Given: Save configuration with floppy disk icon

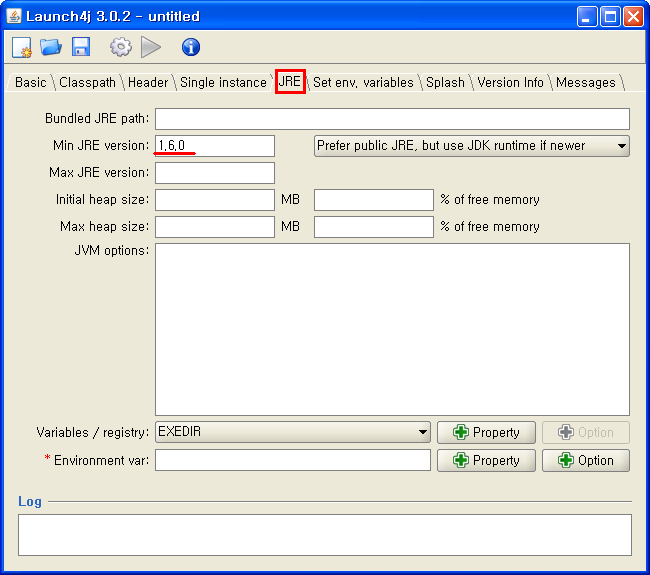Looking at the screenshot, I should [x=81, y=47].
